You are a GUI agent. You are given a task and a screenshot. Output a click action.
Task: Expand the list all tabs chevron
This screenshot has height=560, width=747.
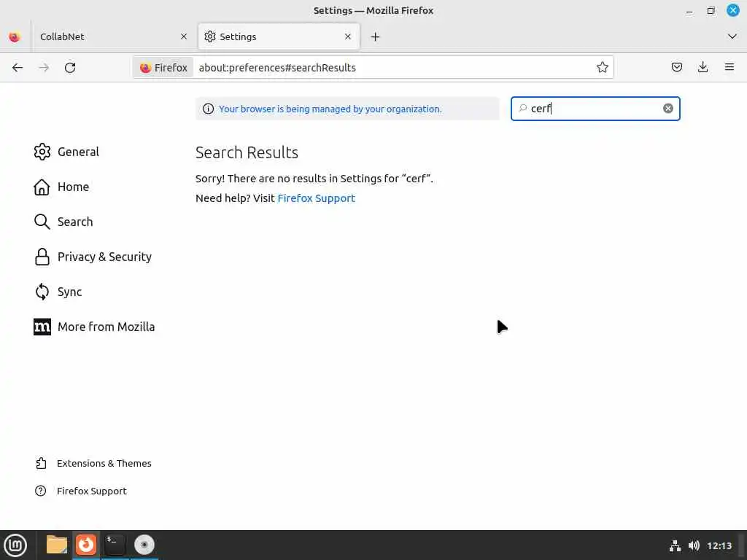(x=732, y=36)
